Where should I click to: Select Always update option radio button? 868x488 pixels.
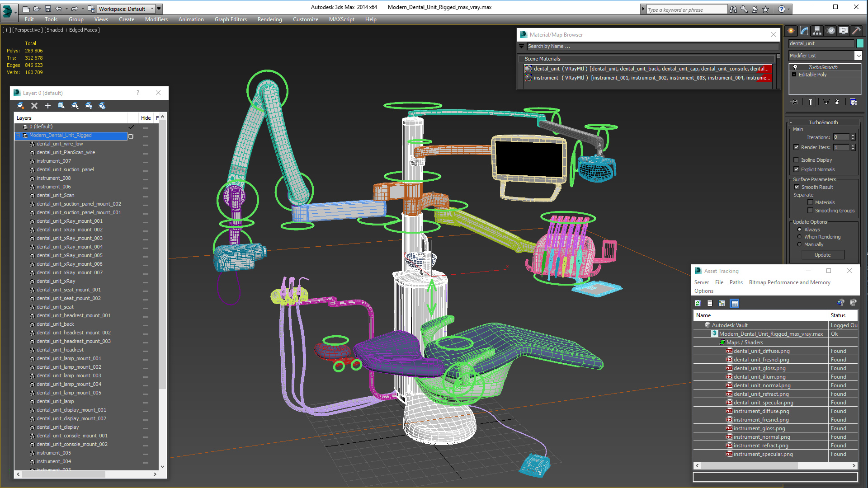tap(799, 230)
